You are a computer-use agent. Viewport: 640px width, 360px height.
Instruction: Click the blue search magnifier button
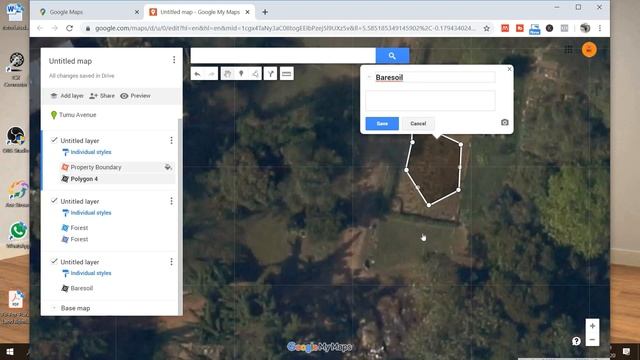392,56
